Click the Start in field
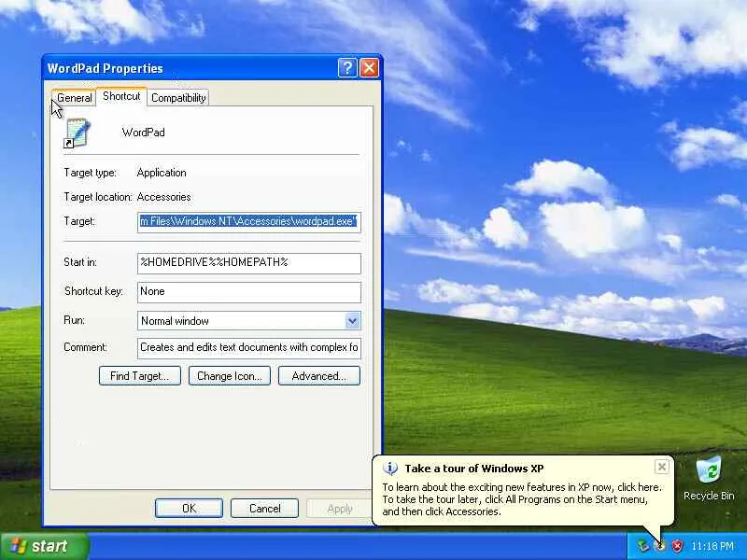The width and height of the screenshot is (747, 560). pos(248,263)
